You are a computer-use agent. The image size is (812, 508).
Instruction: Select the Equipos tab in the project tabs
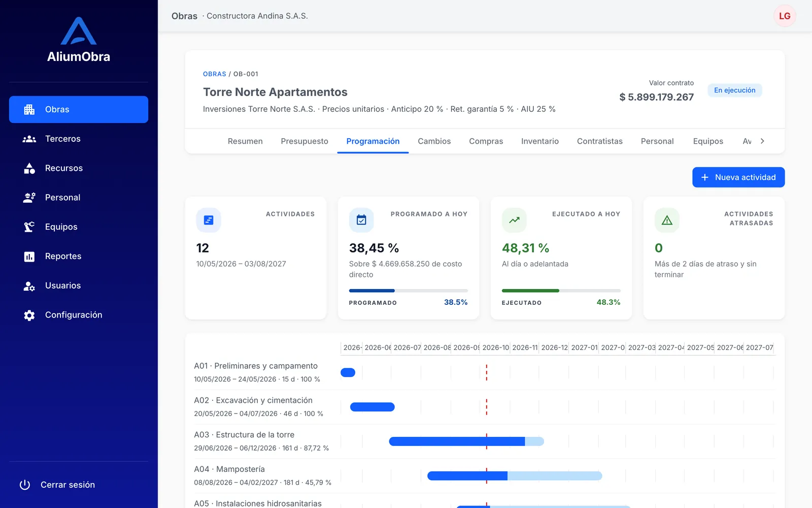point(708,141)
